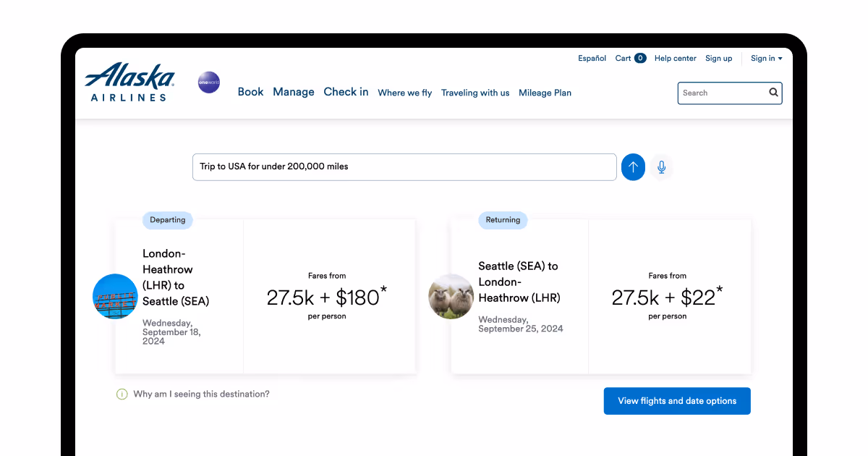
Task: Click the Alaska Airlines logo
Action: pyautogui.click(x=130, y=81)
